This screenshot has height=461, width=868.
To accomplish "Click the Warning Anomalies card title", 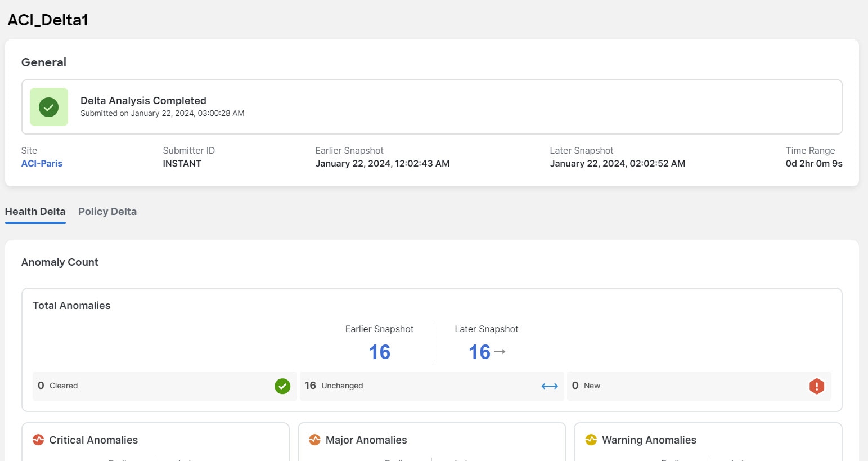I will tap(649, 440).
